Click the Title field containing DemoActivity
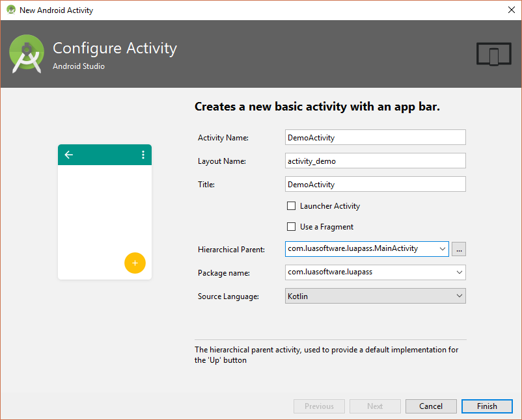Image resolution: width=522 pixels, height=420 pixels. [x=375, y=184]
